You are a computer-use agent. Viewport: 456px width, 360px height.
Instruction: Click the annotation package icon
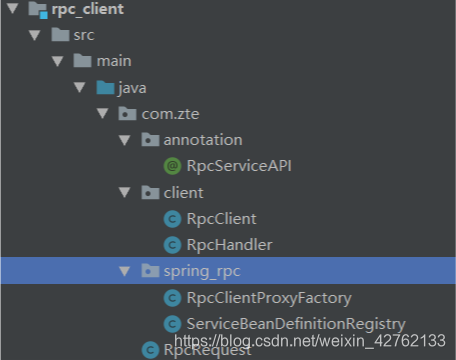[150, 140]
